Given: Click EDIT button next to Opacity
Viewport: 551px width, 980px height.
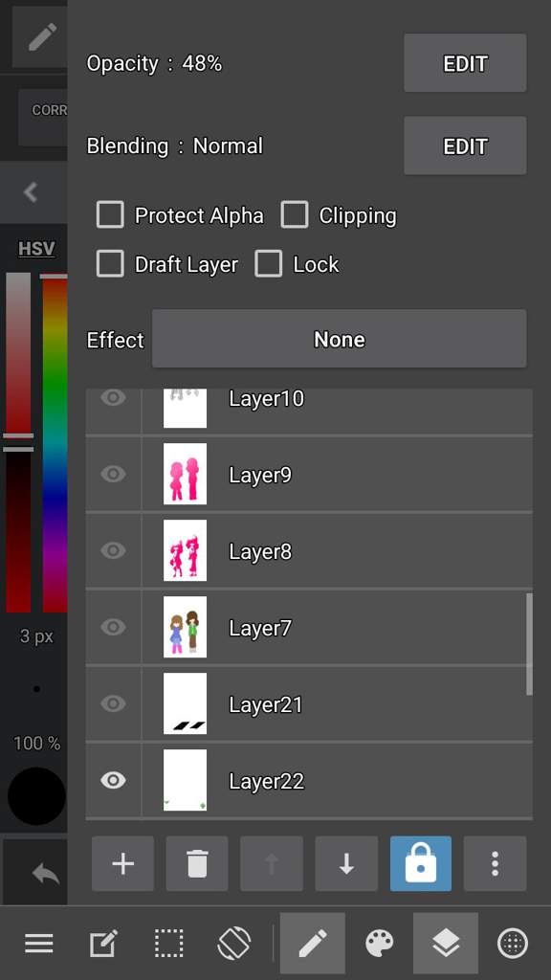Looking at the screenshot, I should coord(465,63).
